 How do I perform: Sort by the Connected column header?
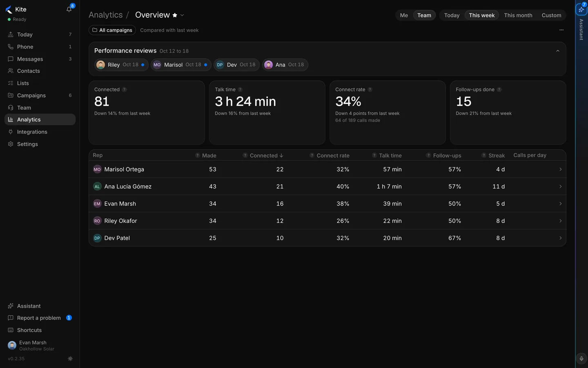click(x=266, y=155)
